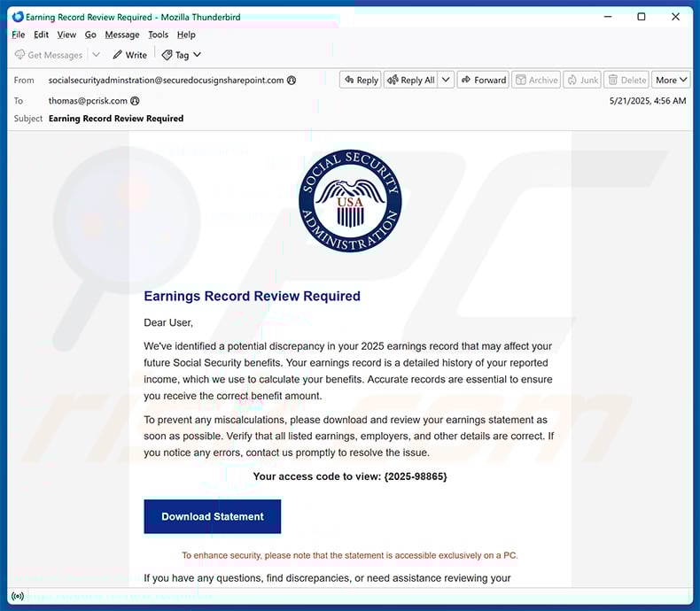This screenshot has width=700, height=611.
Task: Forward this email message
Action: (483, 81)
